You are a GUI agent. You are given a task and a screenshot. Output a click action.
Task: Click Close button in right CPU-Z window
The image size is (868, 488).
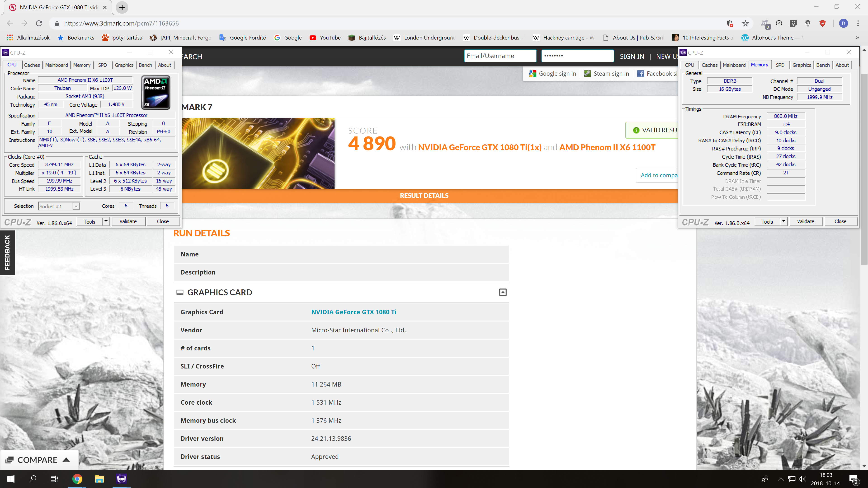[840, 221]
